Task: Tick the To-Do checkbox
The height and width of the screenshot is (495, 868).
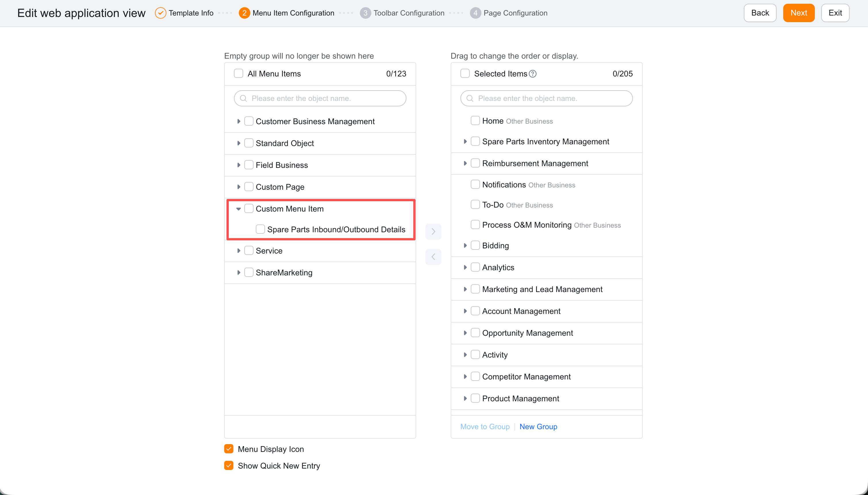Action: [x=475, y=205]
